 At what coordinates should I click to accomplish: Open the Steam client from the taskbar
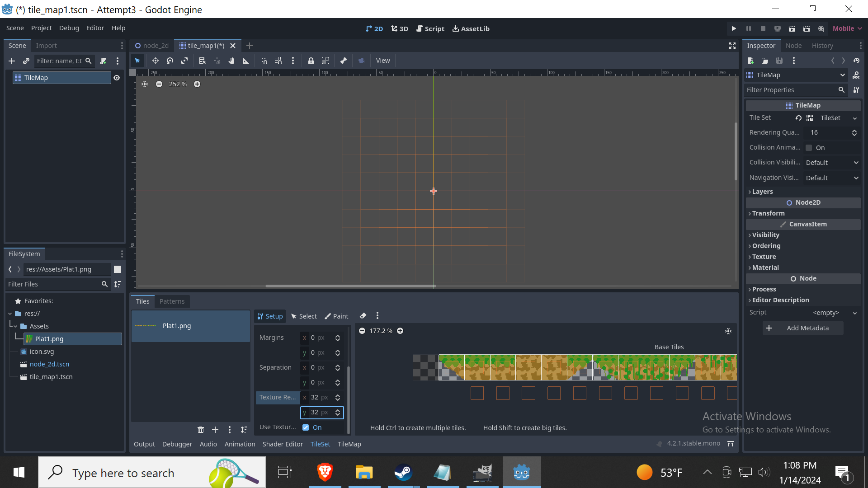pos(404,472)
